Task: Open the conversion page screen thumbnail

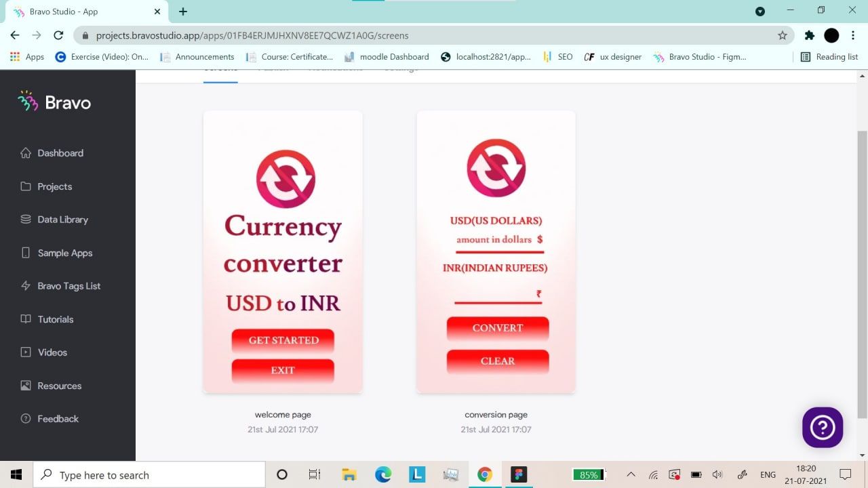Action: [496, 252]
